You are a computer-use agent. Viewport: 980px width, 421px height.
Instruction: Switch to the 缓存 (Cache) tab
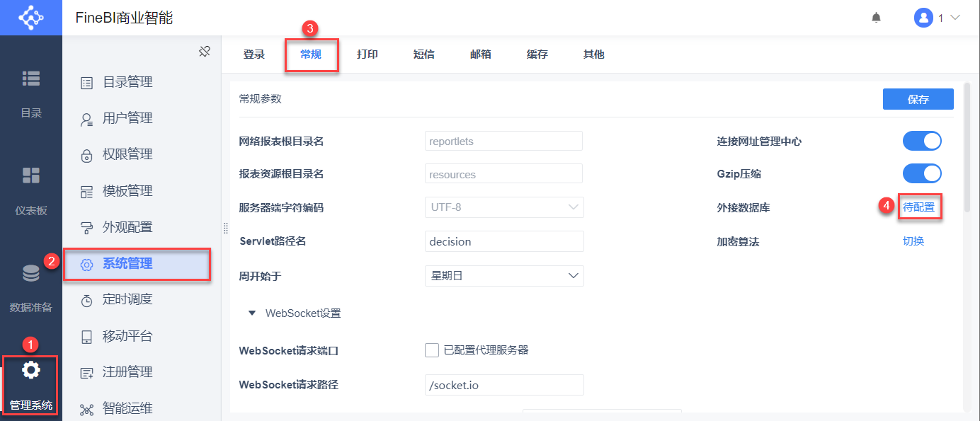(537, 54)
